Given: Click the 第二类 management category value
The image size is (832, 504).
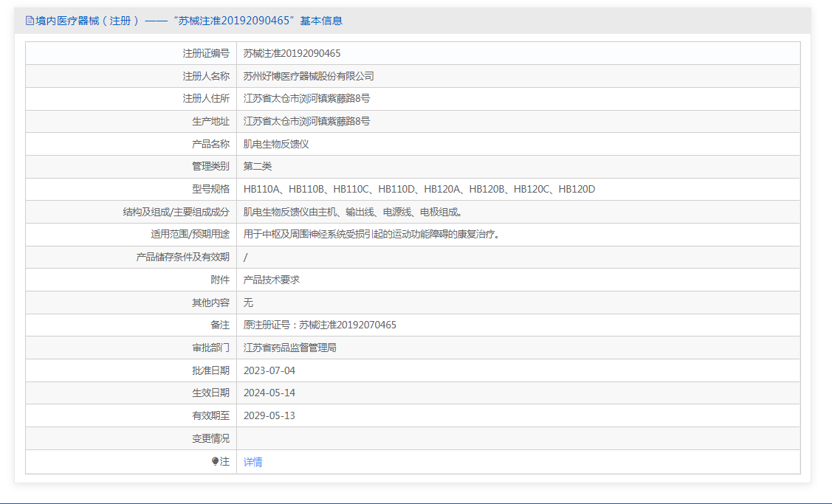Looking at the screenshot, I should (258, 167).
